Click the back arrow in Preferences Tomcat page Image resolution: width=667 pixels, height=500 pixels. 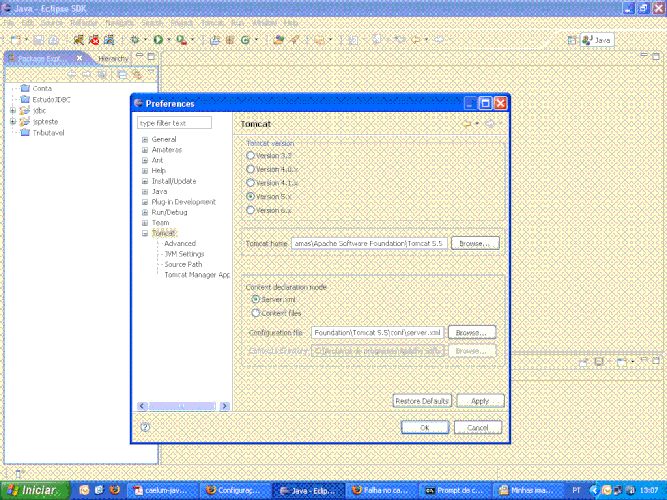tap(467, 124)
